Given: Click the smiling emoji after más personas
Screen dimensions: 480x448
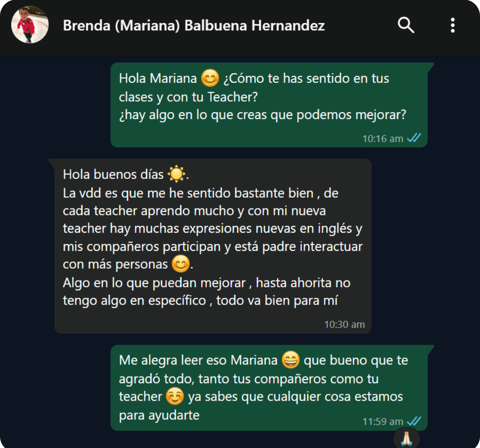Looking at the screenshot, I should tap(180, 264).
